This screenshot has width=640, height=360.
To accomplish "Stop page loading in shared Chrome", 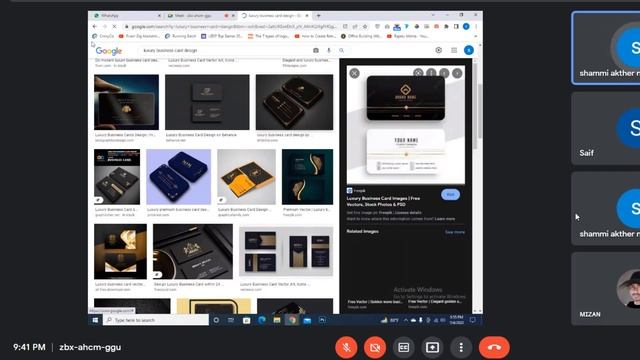I will pyautogui.click(x=114, y=27).
